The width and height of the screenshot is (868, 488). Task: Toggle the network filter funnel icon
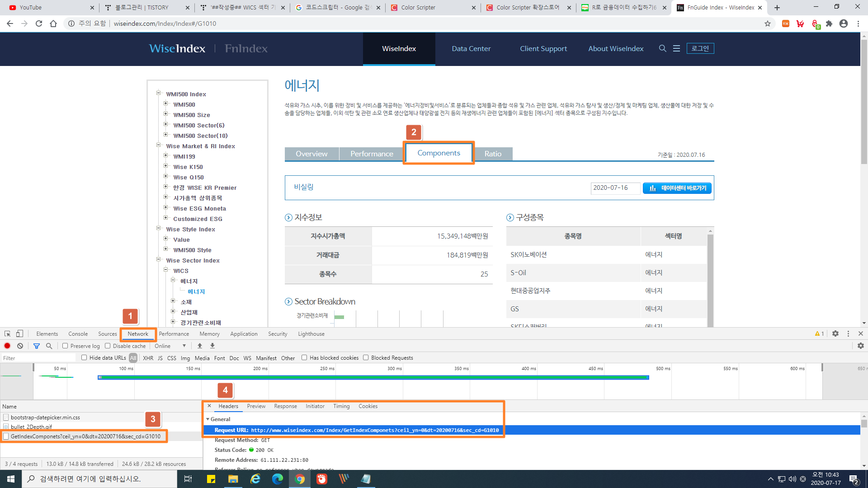37,346
